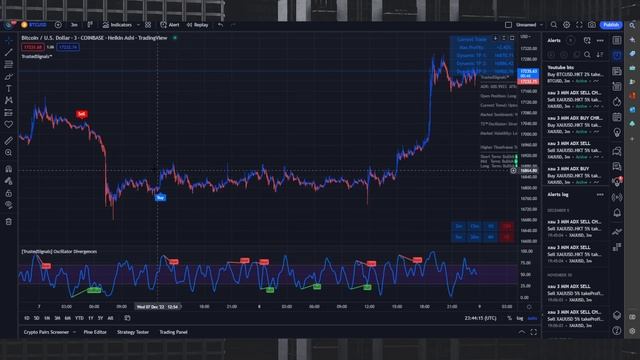Open Alerts log more options menu

click(600, 195)
